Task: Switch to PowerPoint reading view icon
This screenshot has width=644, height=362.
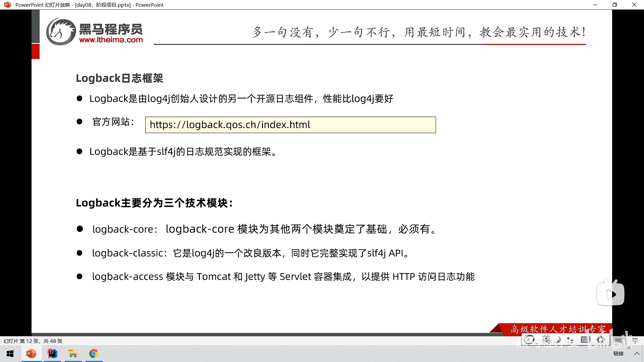Action: tap(618, 341)
